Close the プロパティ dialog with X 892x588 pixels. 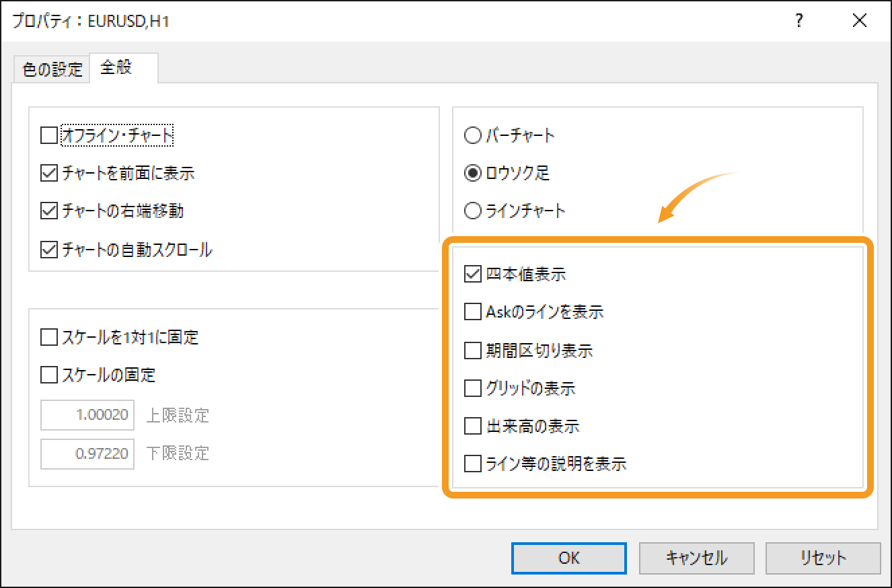coord(860,22)
